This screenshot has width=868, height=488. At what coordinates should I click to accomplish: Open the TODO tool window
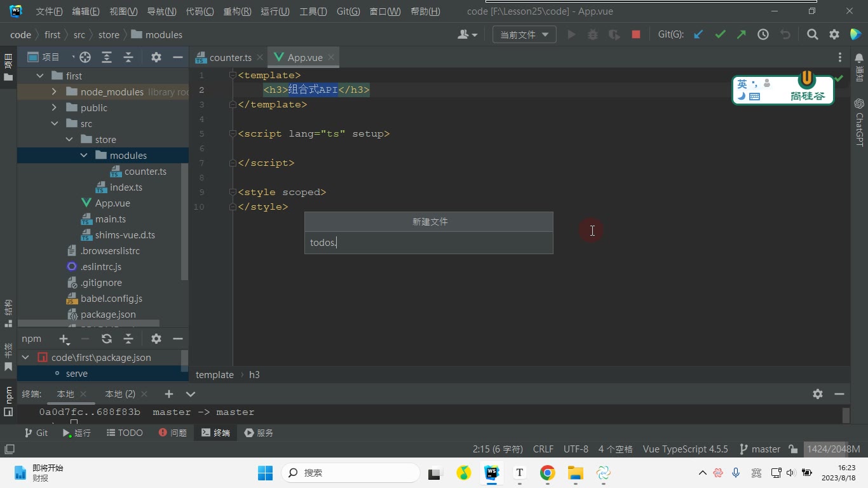(x=125, y=433)
